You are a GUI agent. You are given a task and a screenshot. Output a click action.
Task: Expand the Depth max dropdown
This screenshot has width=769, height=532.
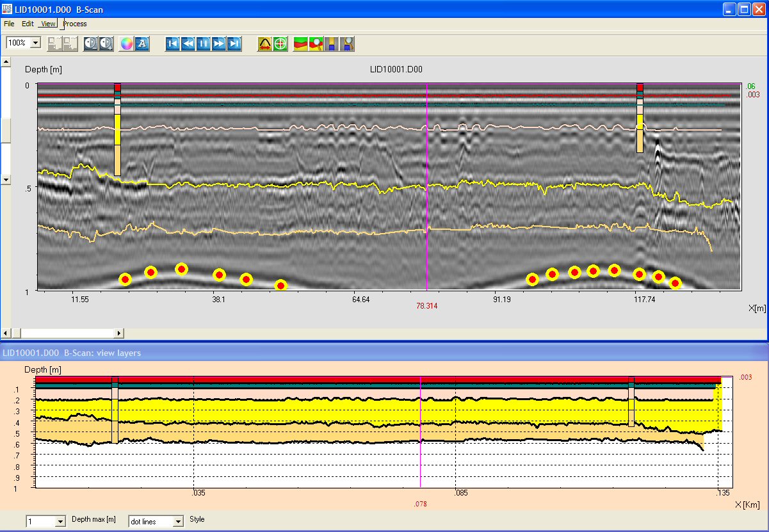coord(61,522)
